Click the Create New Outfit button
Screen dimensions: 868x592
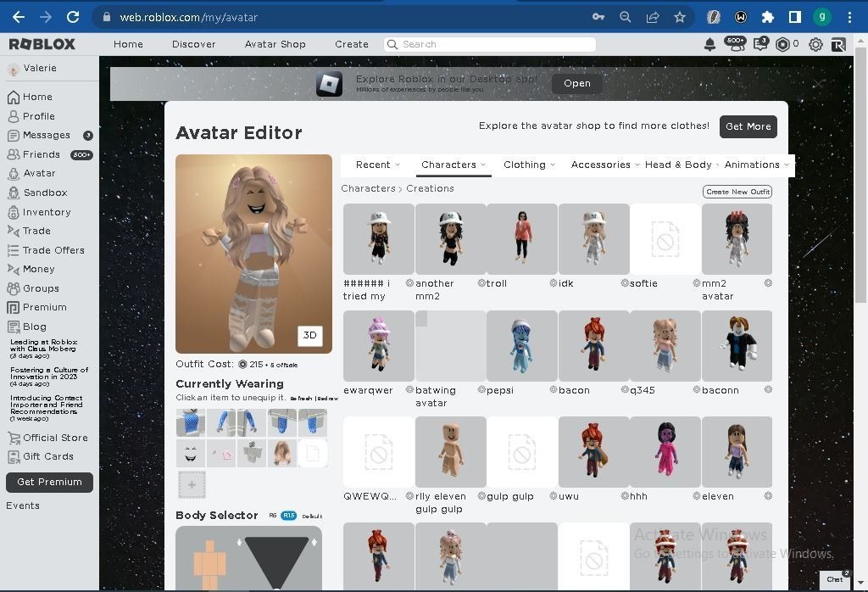tap(737, 192)
